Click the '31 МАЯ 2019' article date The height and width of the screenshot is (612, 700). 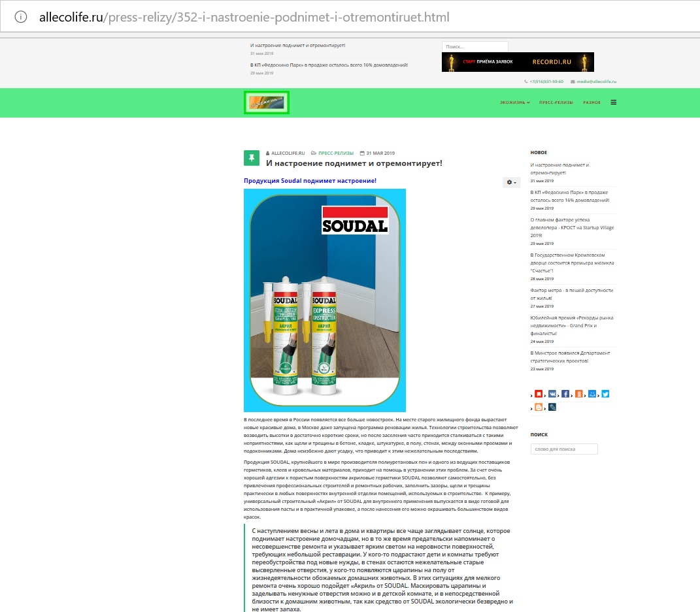pyautogui.click(x=380, y=153)
